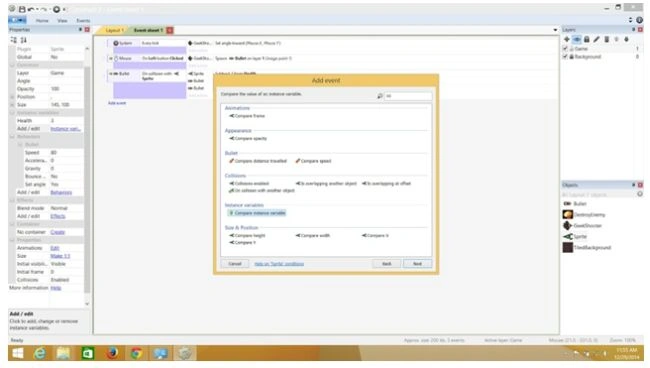The width and height of the screenshot is (650, 368).
Task: Select the Compare width condition
Action: (x=313, y=235)
